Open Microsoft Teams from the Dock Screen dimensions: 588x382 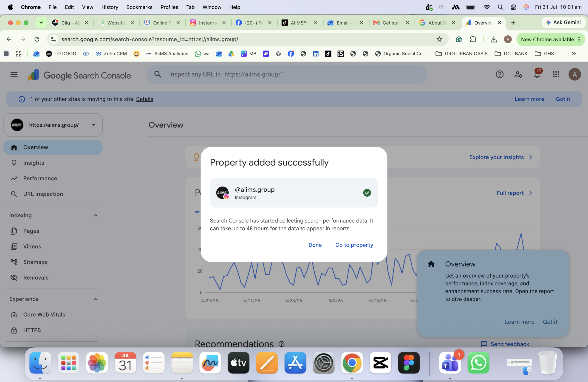click(x=450, y=363)
